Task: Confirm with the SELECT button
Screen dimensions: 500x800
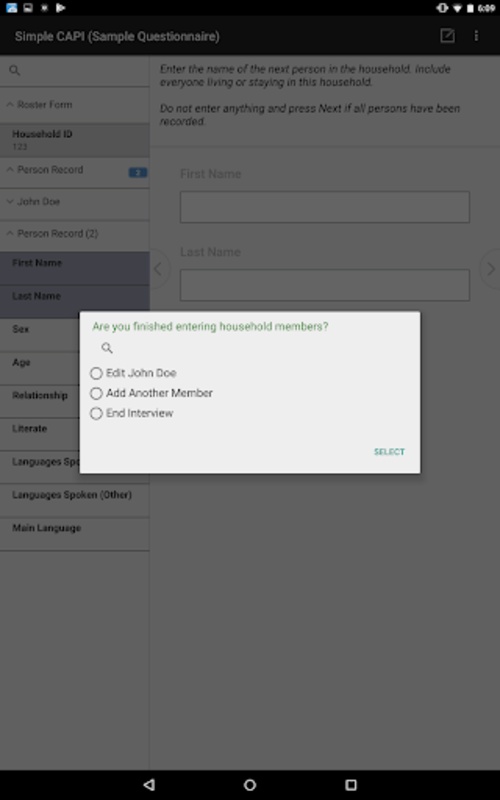Action: 389,452
